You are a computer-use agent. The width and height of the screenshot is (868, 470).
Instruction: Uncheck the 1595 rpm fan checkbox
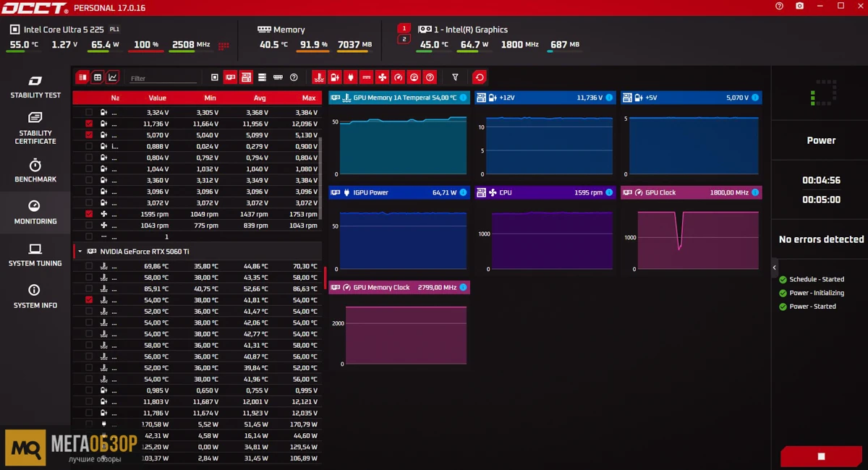click(x=89, y=214)
